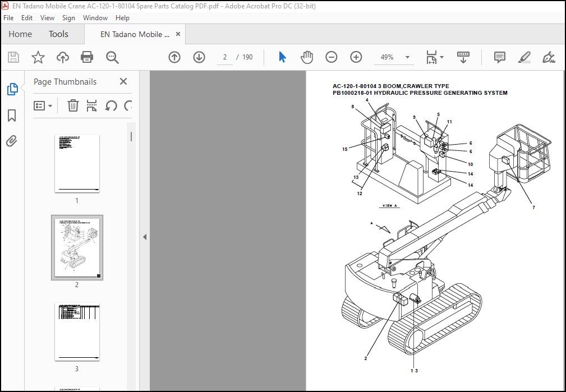The height and width of the screenshot is (392, 566).
Task: Open the Window menu
Action: pos(95,18)
